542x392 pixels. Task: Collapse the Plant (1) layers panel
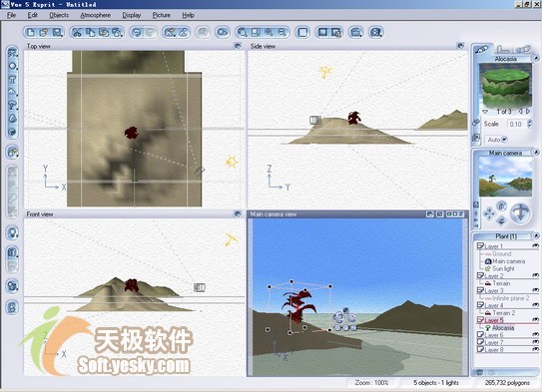[x=535, y=235]
